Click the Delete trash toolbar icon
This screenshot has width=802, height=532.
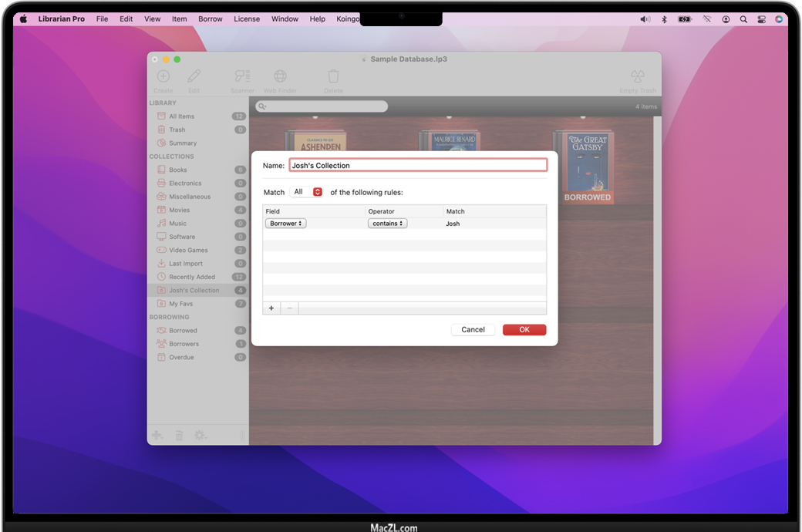click(x=333, y=77)
